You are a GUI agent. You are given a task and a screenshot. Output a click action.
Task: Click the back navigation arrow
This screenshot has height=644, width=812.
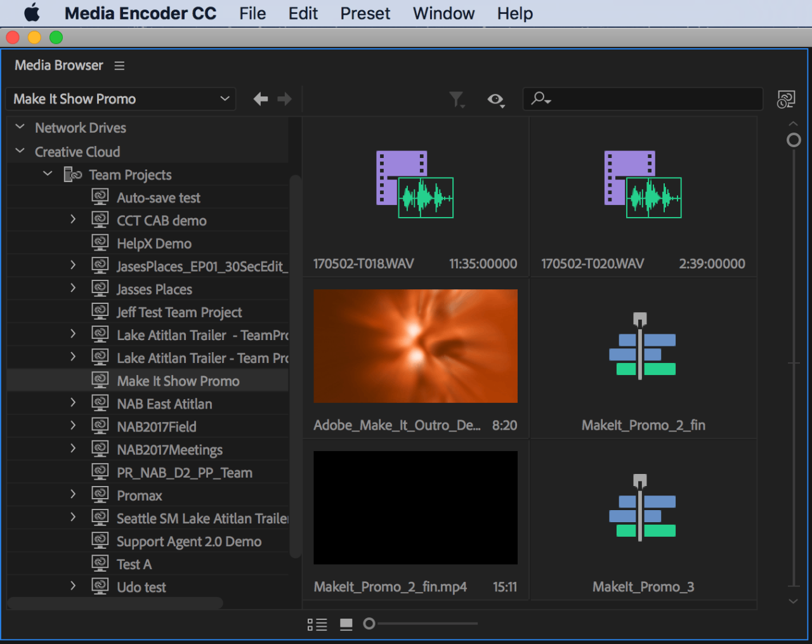pyautogui.click(x=260, y=99)
